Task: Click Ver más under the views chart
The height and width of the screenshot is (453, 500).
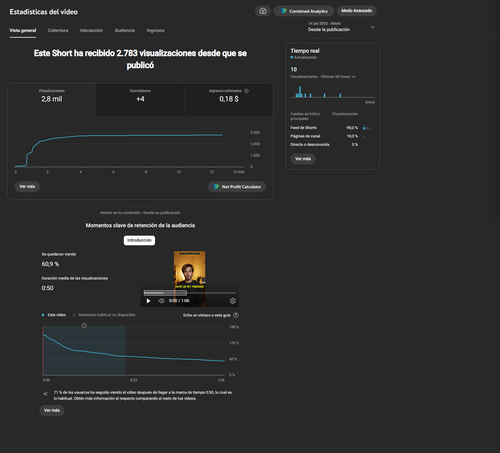Action: click(x=27, y=186)
